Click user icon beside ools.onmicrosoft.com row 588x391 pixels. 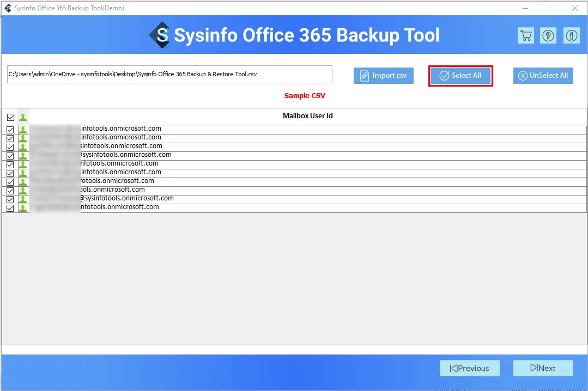pyautogui.click(x=23, y=191)
